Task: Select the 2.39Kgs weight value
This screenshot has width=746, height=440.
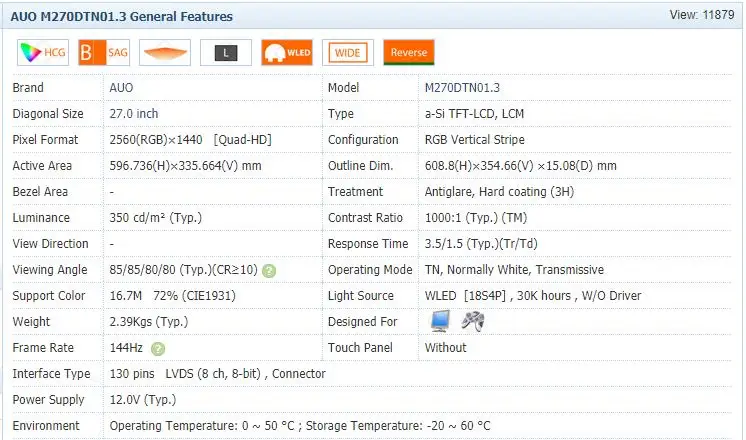Action: (x=149, y=322)
